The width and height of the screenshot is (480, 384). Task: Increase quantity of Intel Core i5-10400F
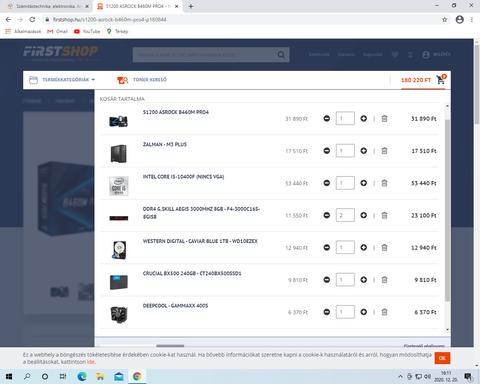click(364, 183)
